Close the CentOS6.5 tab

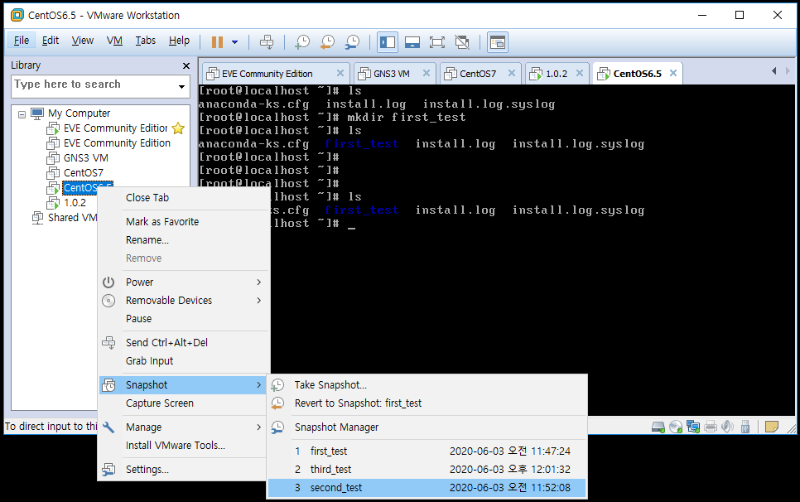click(673, 73)
